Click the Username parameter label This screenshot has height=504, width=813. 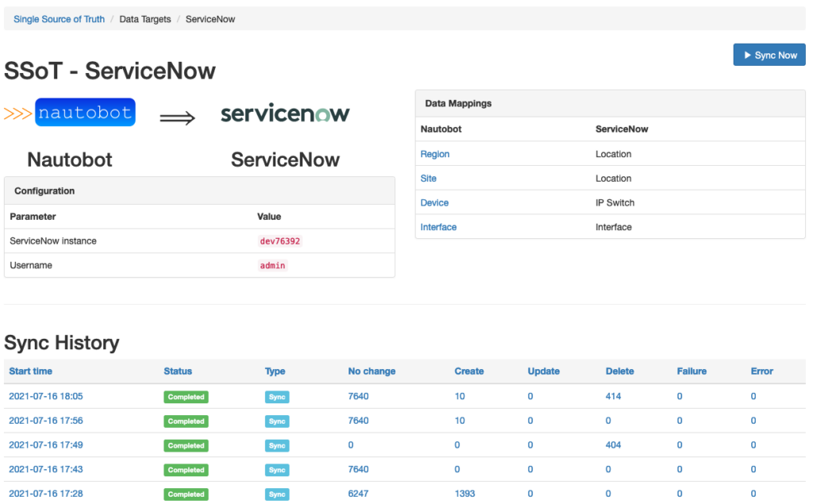pyautogui.click(x=31, y=265)
